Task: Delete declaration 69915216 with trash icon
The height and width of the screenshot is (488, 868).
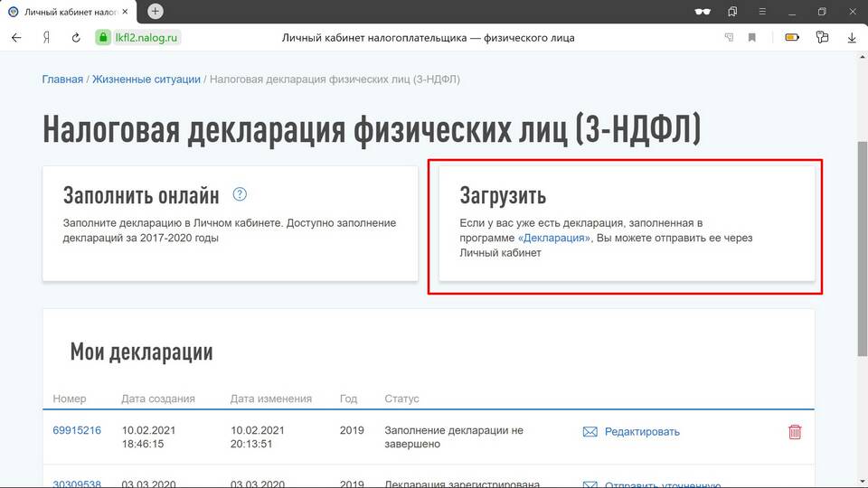Action: pyautogui.click(x=795, y=432)
